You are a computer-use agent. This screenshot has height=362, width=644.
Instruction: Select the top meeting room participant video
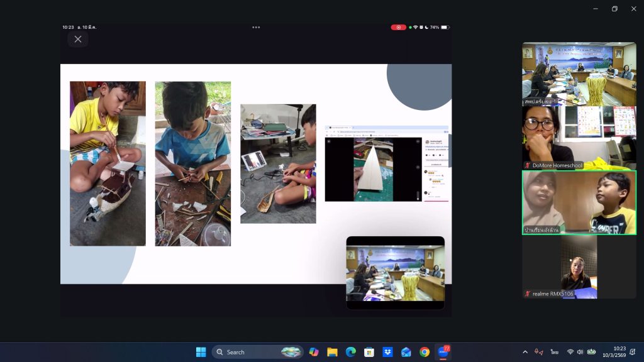(579, 74)
